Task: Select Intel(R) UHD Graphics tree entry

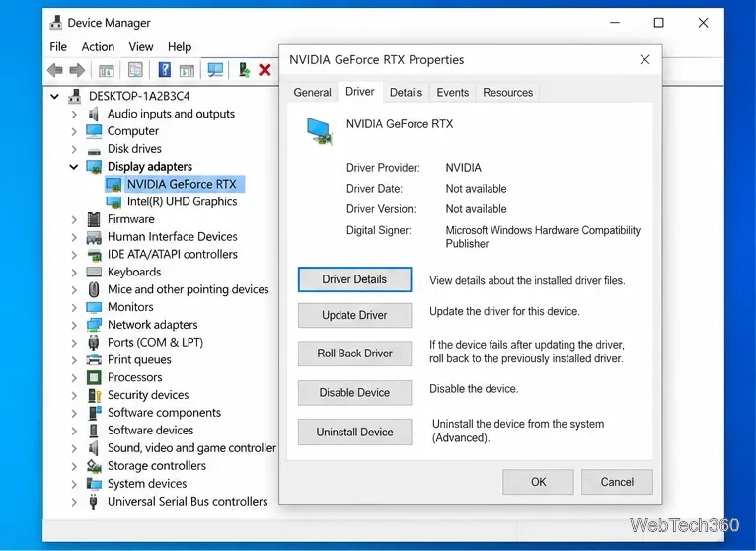Action: [x=182, y=201]
